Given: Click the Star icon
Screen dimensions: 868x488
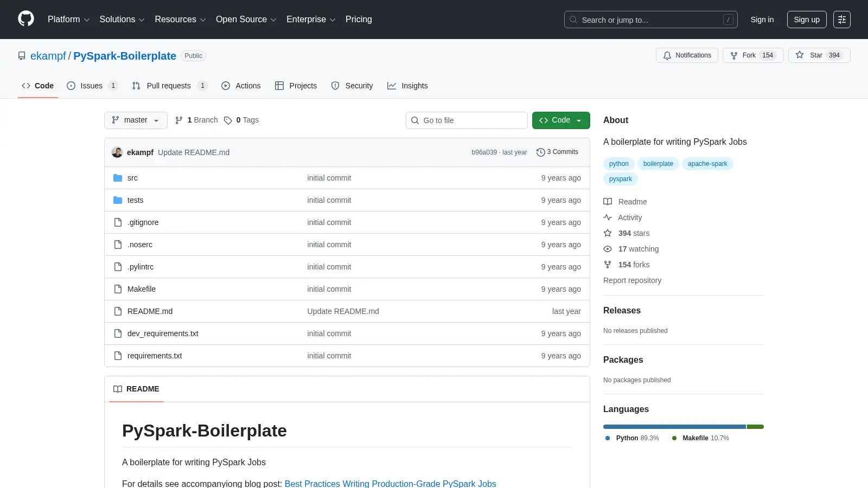Looking at the screenshot, I should [800, 55].
